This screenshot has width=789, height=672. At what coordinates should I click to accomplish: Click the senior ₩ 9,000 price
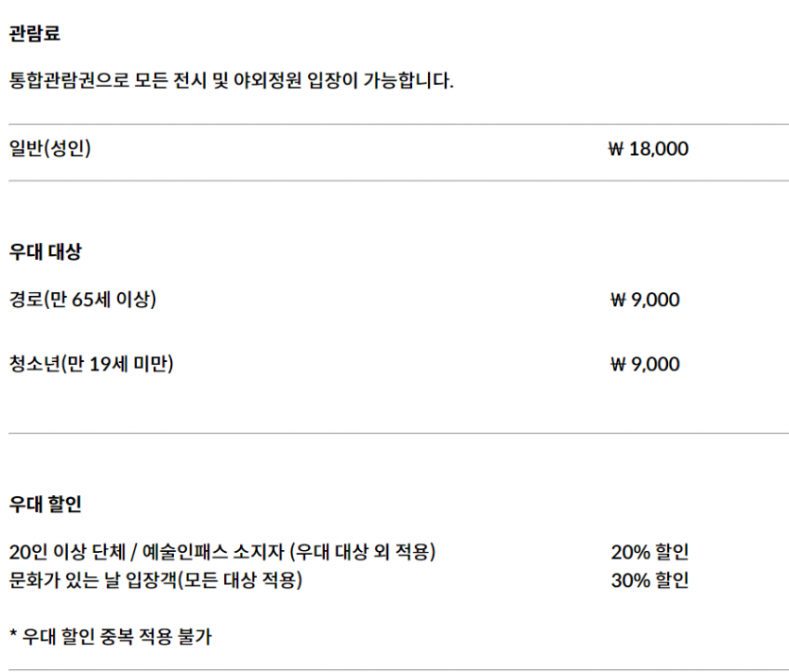click(x=644, y=300)
